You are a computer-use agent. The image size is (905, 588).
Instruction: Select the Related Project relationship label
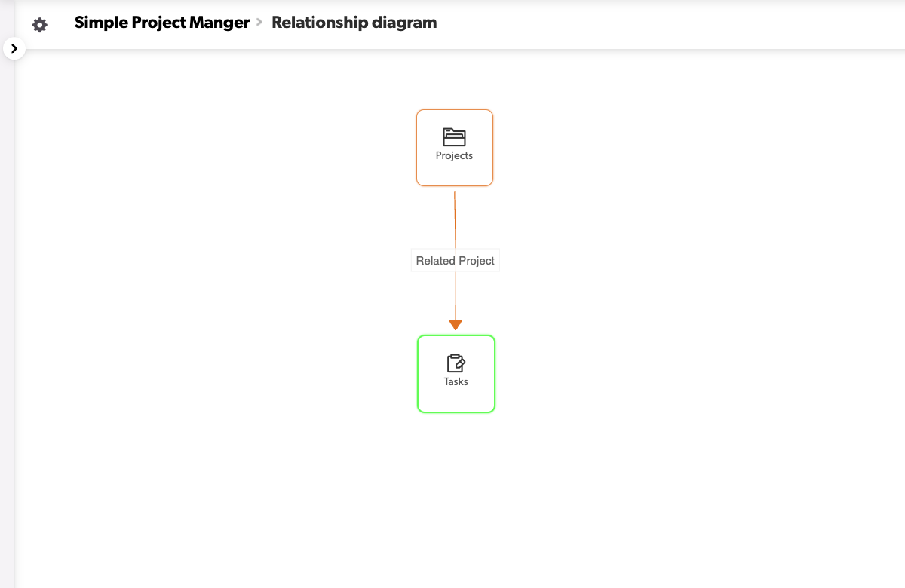(x=455, y=261)
